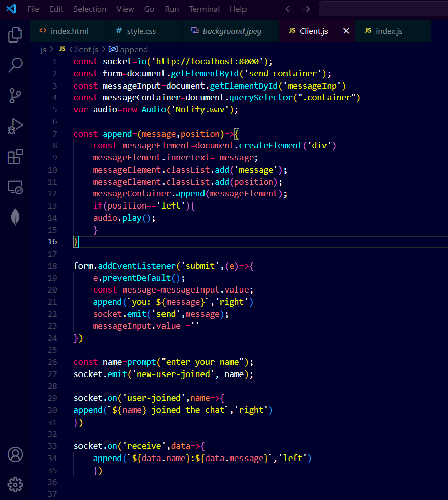Click addEventListener on line 18

coord(137,266)
